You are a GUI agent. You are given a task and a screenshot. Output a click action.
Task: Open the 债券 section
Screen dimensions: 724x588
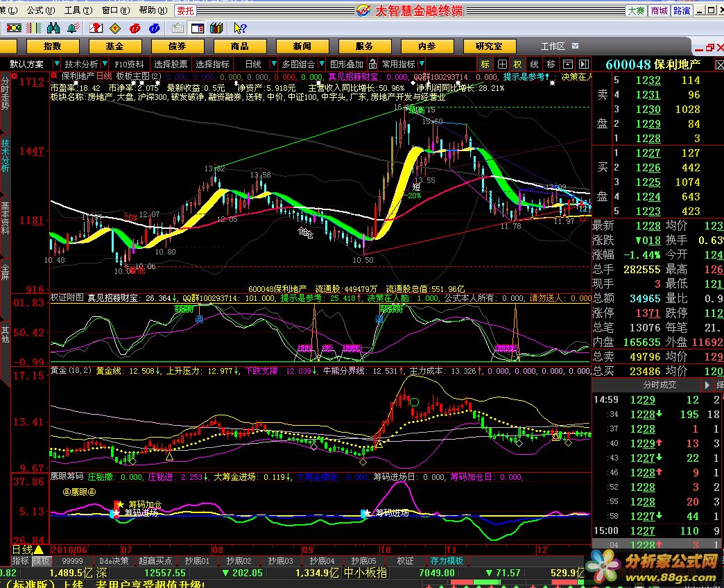178,46
